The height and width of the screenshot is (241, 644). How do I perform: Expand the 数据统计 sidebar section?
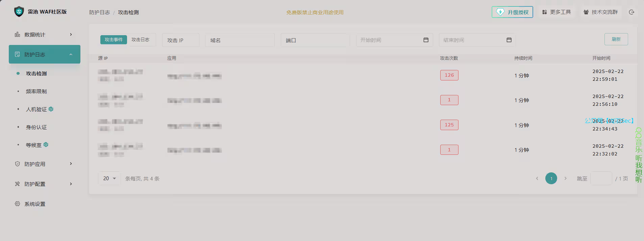click(x=71, y=34)
